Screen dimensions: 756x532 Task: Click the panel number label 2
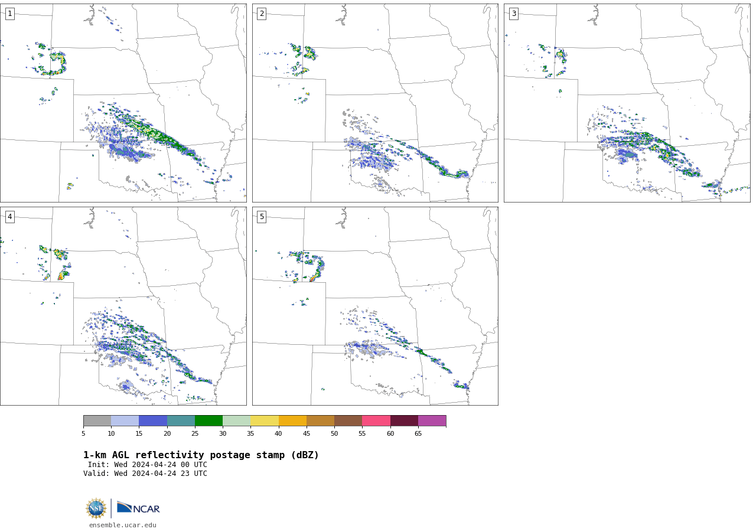tap(262, 14)
